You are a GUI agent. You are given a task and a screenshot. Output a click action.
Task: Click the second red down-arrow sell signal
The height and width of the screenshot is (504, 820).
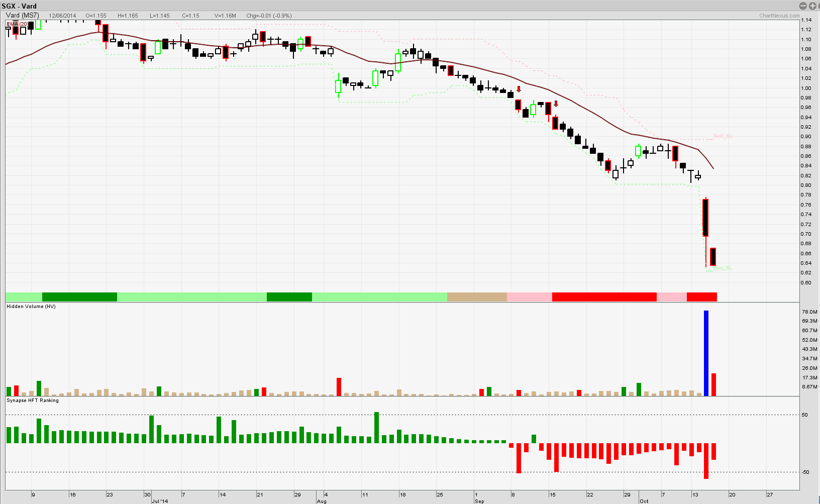click(x=556, y=104)
